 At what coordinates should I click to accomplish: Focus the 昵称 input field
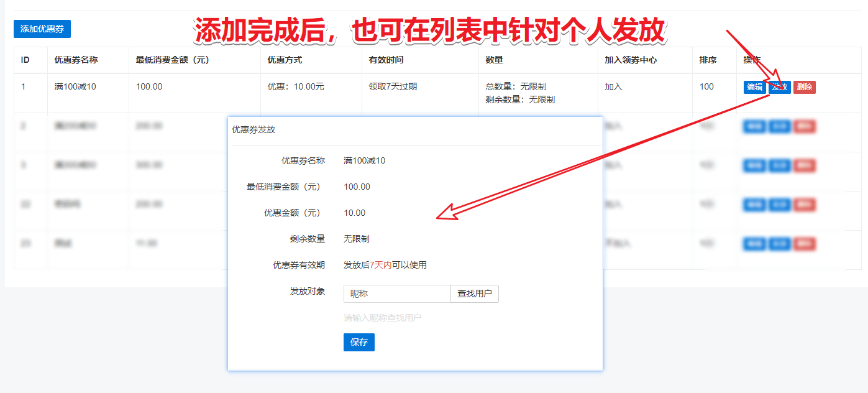pos(396,294)
